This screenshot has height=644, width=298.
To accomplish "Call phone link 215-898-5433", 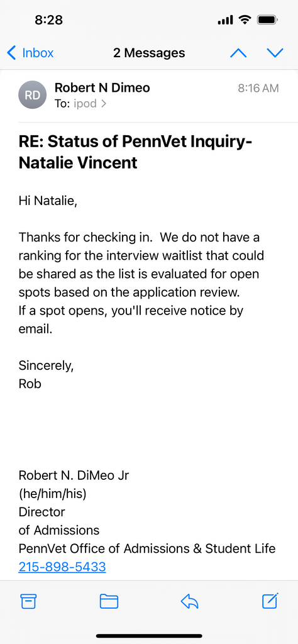I will pos(62,567).
